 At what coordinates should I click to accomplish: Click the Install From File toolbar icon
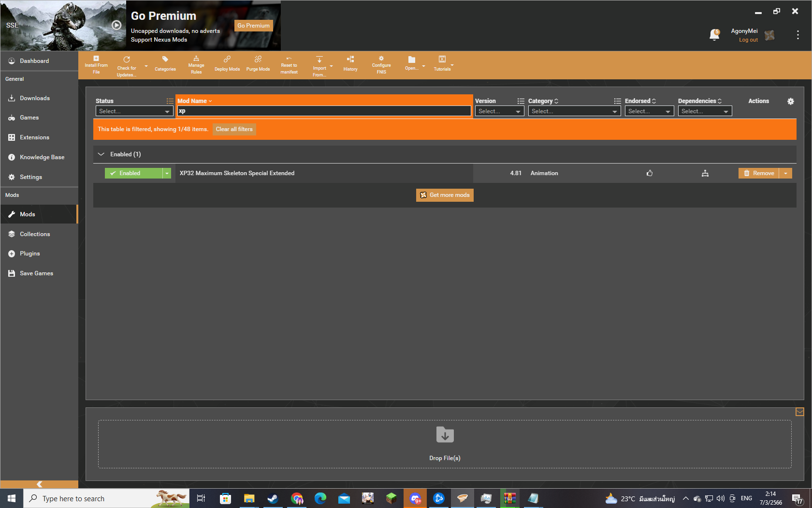tap(96, 65)
